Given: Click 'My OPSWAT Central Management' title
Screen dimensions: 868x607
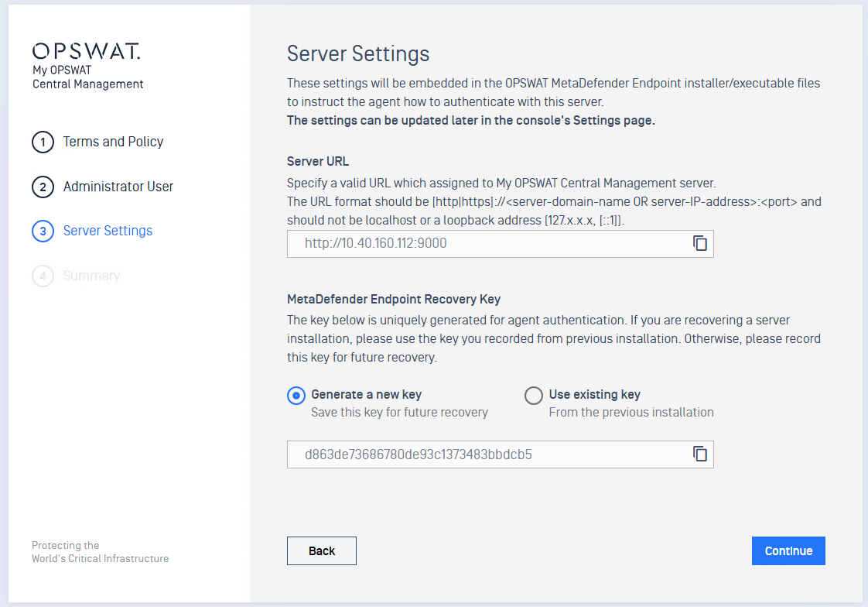Looking at the screenshot, I should [87, 77].
